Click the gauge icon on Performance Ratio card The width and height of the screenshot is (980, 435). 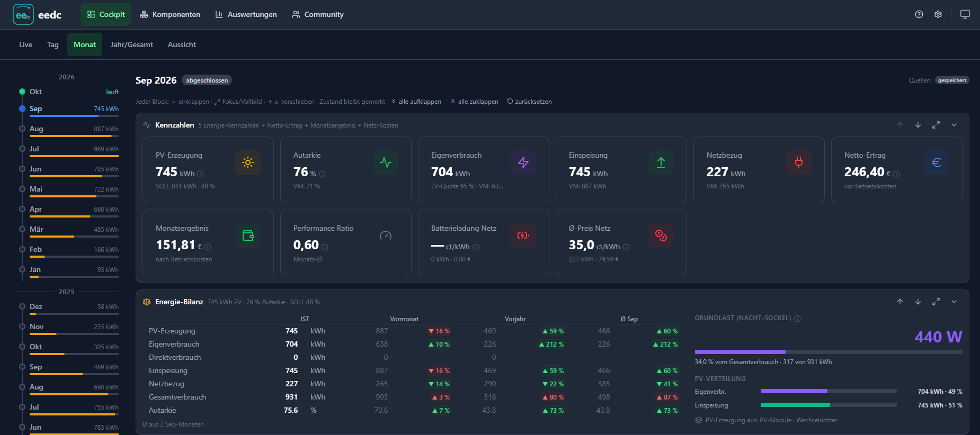click(x=386, y=235)
